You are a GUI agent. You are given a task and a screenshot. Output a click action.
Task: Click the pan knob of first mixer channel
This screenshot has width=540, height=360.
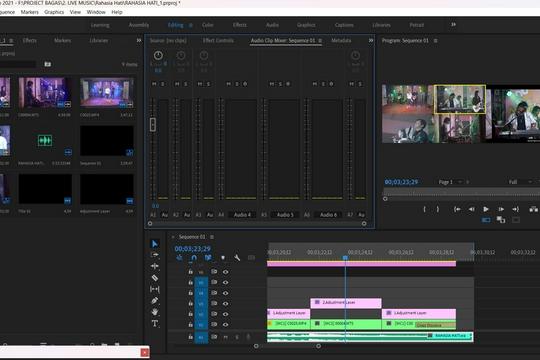pyautogui.click(x=158, y=55)
